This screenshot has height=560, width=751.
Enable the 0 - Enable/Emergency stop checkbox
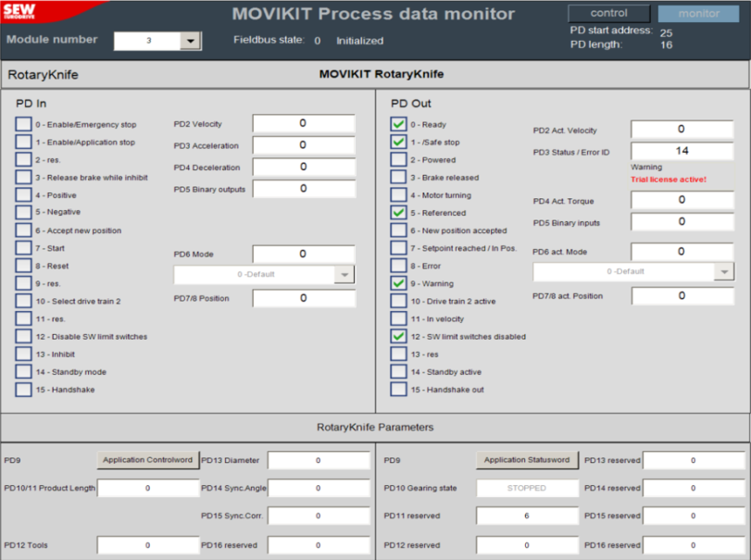tap(23, 125)
